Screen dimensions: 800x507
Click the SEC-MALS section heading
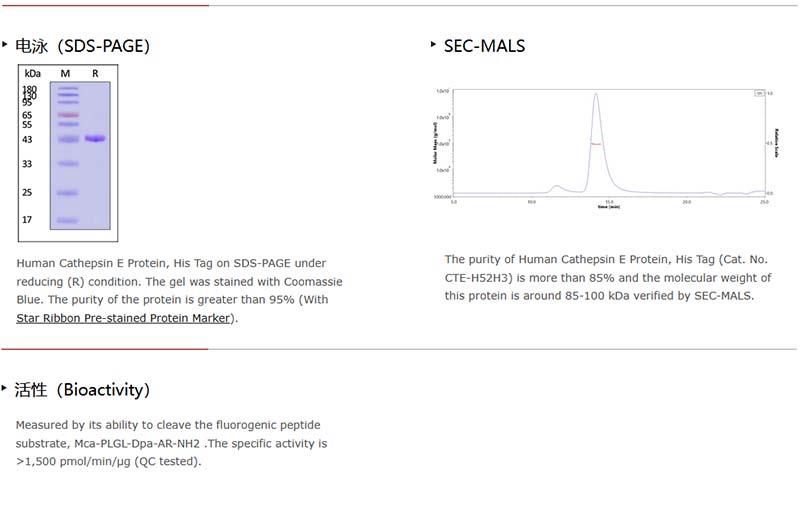pos(485,46)
